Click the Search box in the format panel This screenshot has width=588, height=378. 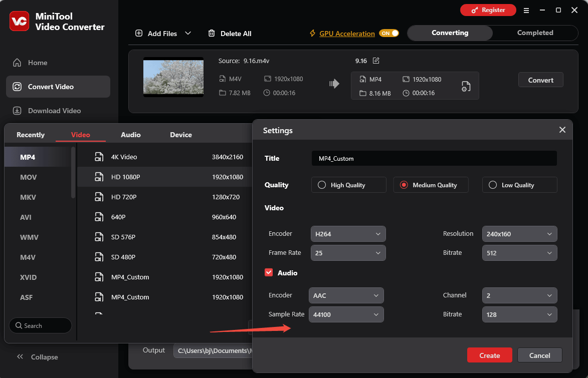click(41, 325)
